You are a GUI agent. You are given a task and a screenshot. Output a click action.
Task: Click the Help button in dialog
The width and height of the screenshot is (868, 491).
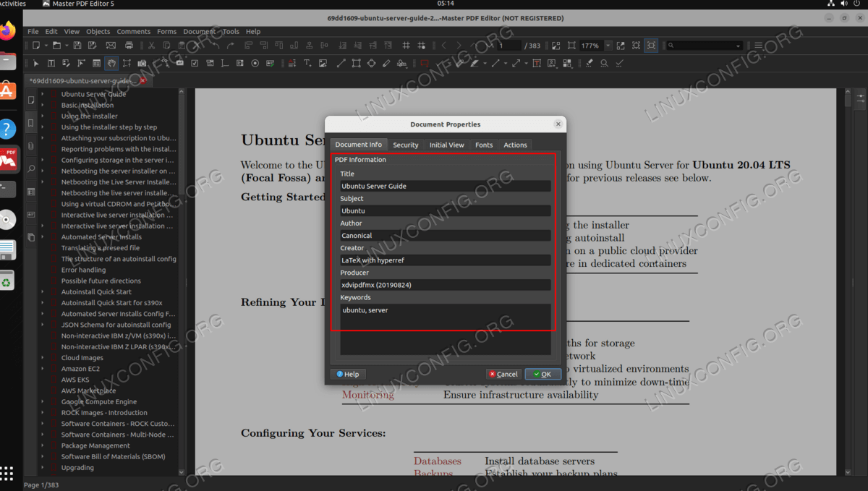click(348, 374)
